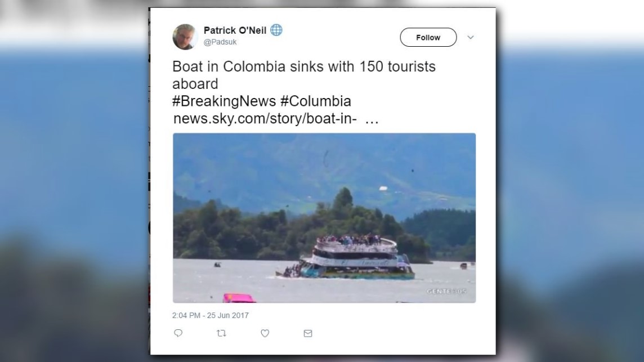The height and width of the screenshot is (362, 644).
Task: Click the reply speech bubble icon
Action: (x=178, y=333)
